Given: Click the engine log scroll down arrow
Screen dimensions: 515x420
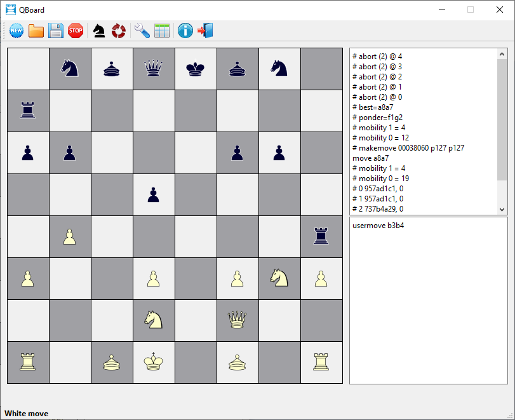Looking at the screenshot, I should click(x=502, y=209).
